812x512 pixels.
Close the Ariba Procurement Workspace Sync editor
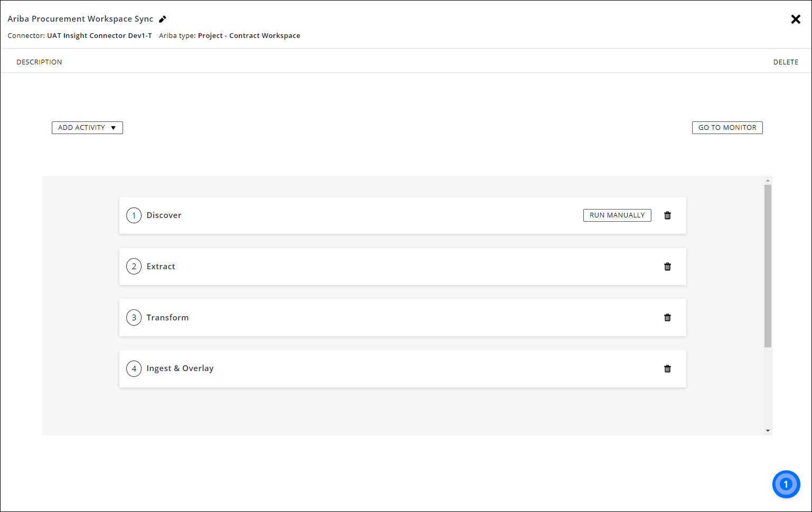(796, 19)
